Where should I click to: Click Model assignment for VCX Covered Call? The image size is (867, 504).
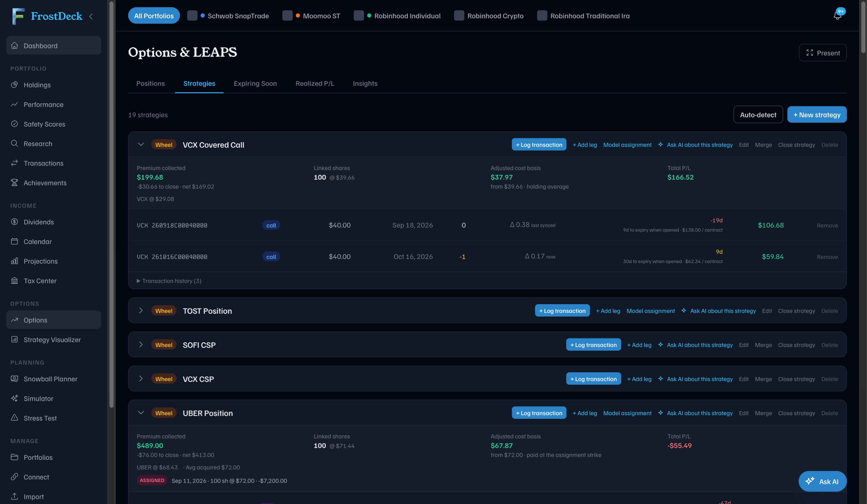(627, 145)
